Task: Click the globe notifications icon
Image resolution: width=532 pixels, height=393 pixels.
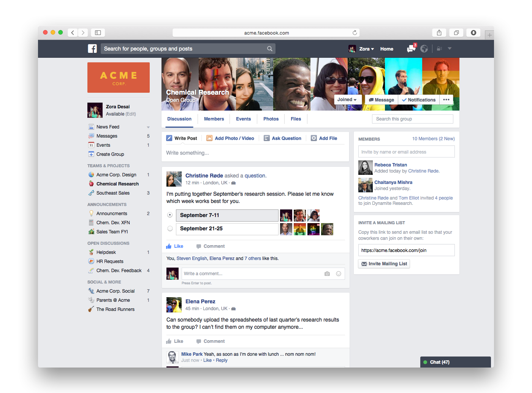Action: [x=424, y=49]
